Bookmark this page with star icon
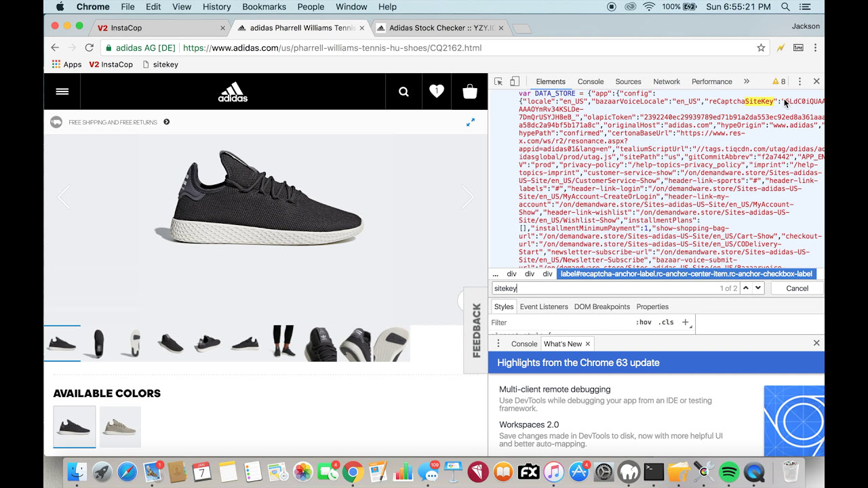The image size is (868, 488). [761, 47]
